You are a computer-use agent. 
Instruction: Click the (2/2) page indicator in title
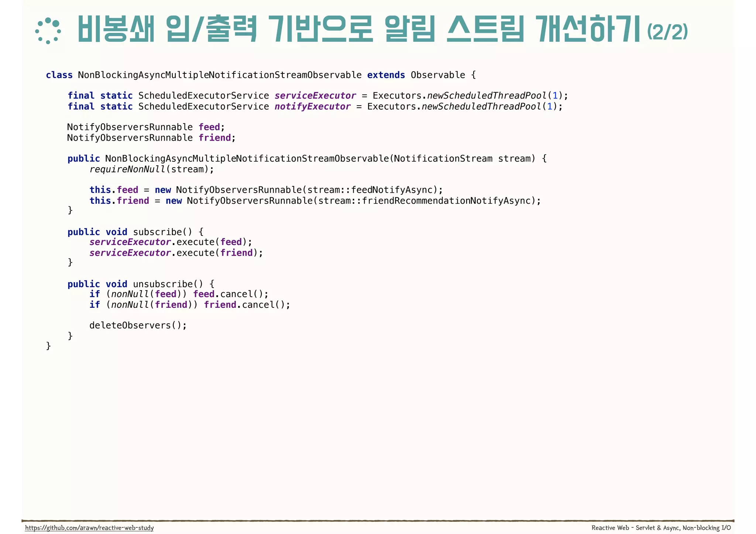point(667,32)
